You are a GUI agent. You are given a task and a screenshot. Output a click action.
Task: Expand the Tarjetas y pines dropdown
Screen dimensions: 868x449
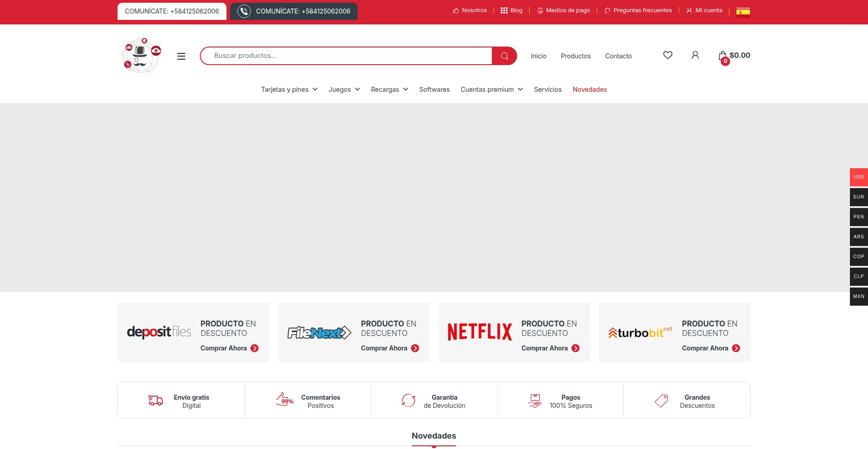tap(289, 90)
